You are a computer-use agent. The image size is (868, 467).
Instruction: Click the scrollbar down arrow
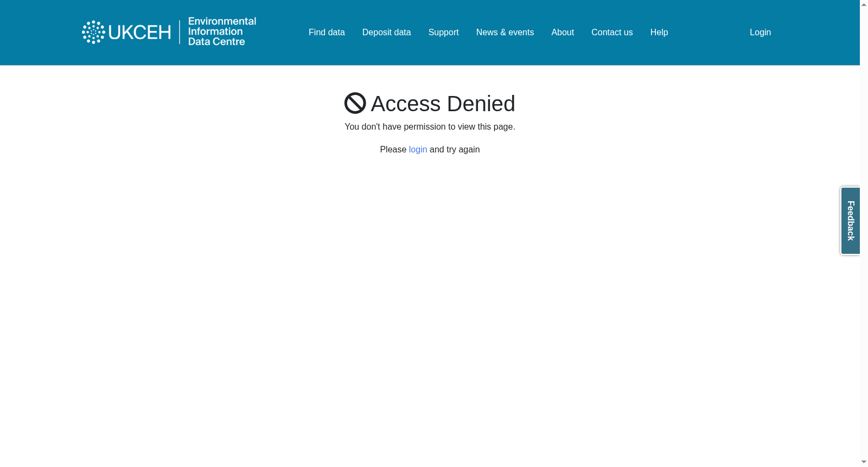[864, 462]
